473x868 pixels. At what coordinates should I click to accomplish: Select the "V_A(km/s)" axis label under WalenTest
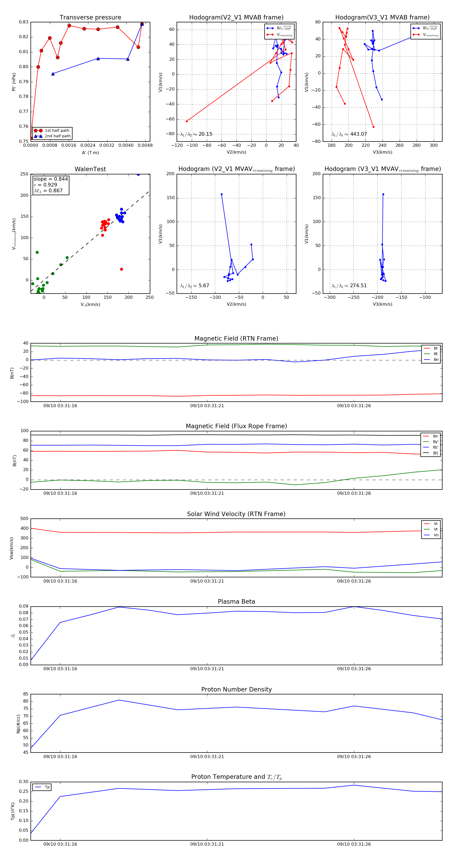coord(90,304)
